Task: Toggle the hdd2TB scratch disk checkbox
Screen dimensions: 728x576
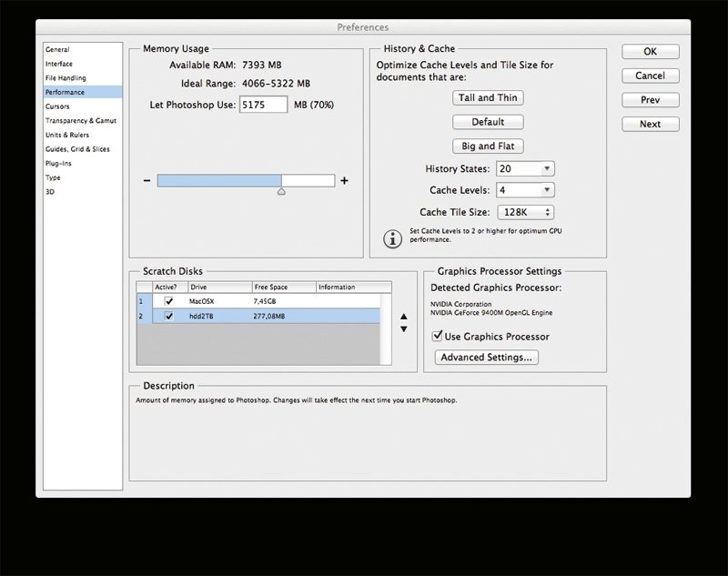Action: [168, 316]
